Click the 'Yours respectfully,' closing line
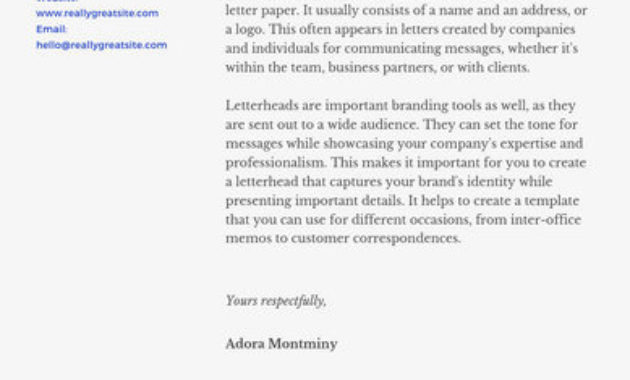 point(276,300)
